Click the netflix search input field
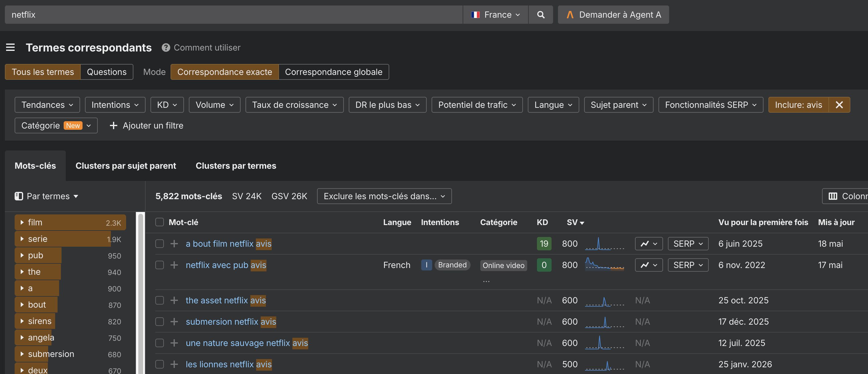The width and height of the screenshot is (868, 374). 234,15
